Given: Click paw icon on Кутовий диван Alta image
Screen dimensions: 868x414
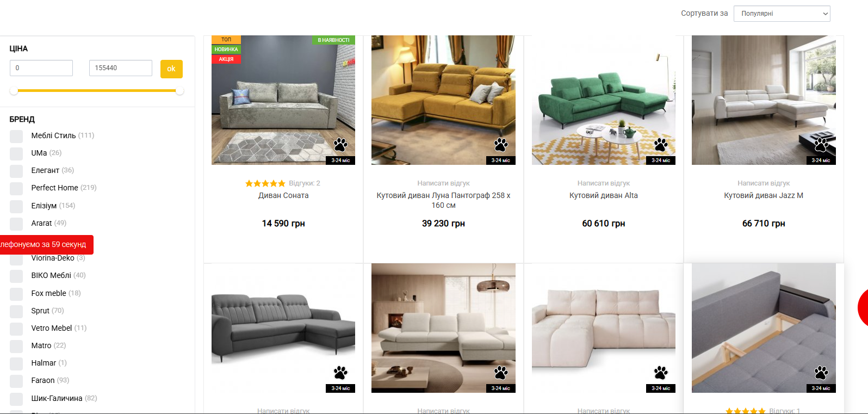Looking at the screenshot, I should click(x=661, y=145).
